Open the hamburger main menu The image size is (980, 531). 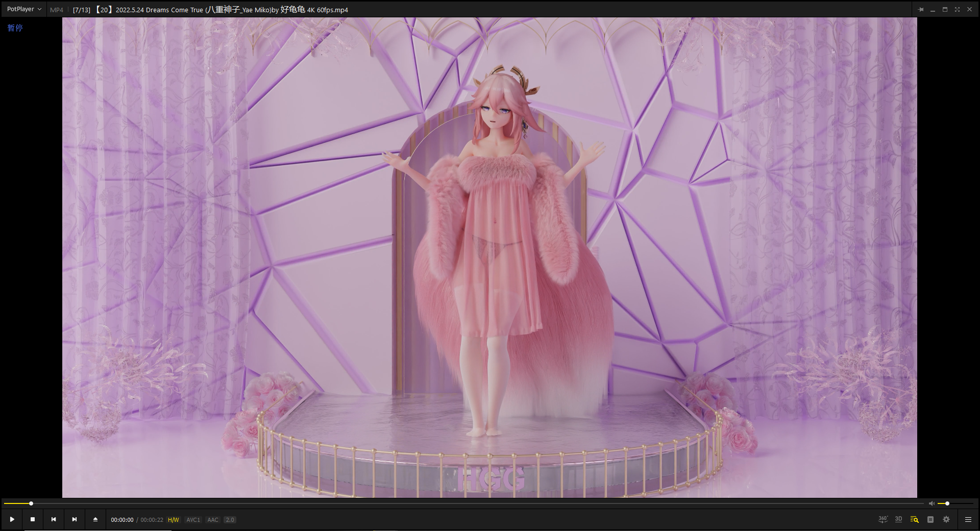point(968,519)
